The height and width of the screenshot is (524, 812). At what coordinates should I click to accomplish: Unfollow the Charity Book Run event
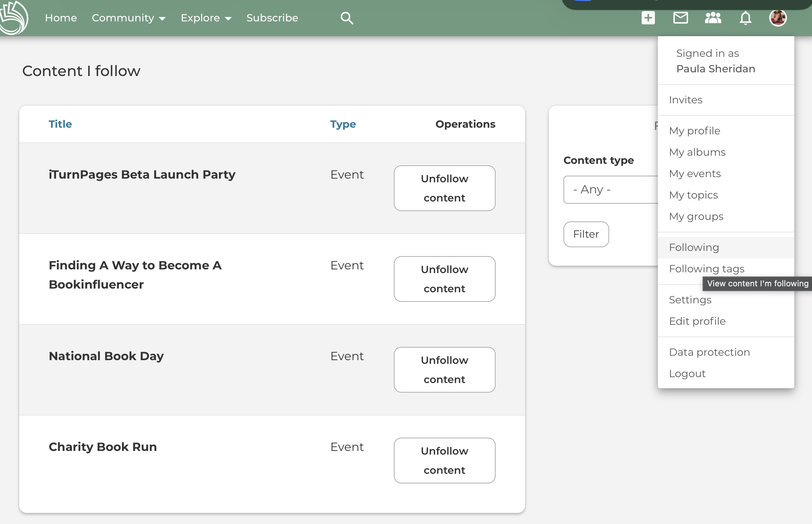tap(444, 461)
